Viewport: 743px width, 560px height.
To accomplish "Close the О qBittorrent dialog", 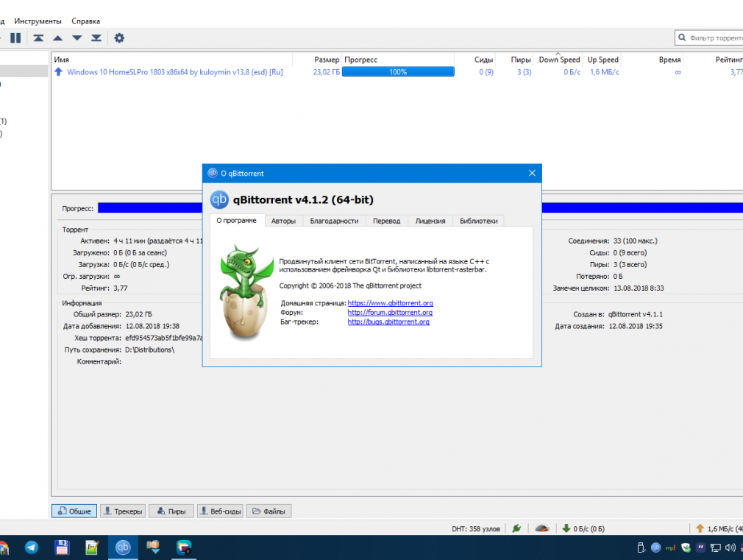I will pos(532,173).
